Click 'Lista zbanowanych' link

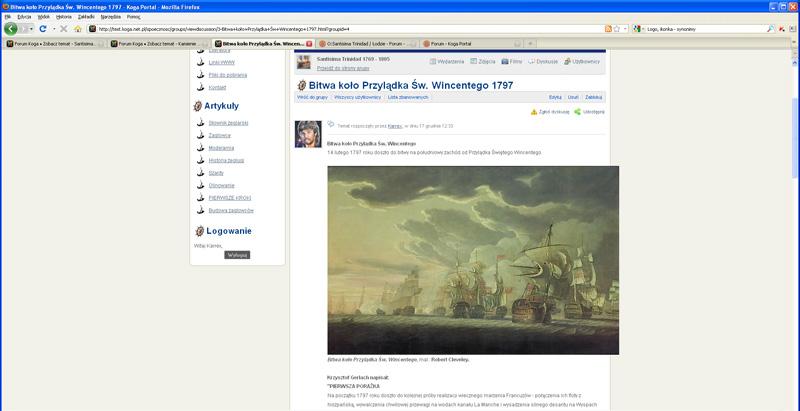tap(408, 97)
